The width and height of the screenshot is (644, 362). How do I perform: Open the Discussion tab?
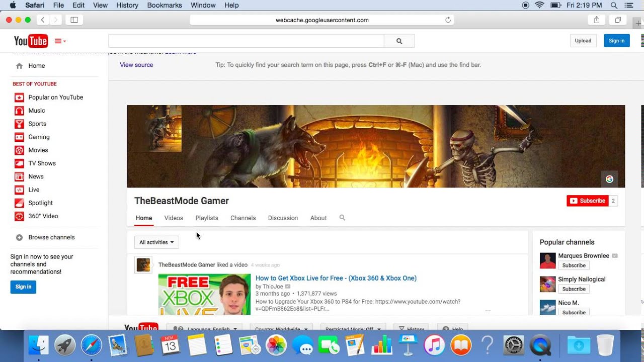pos(283,218)
